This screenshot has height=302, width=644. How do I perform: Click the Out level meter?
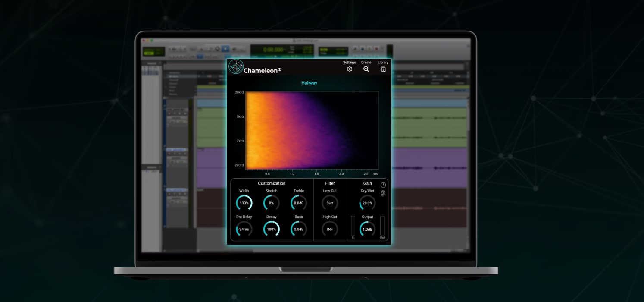pos(382,226)
